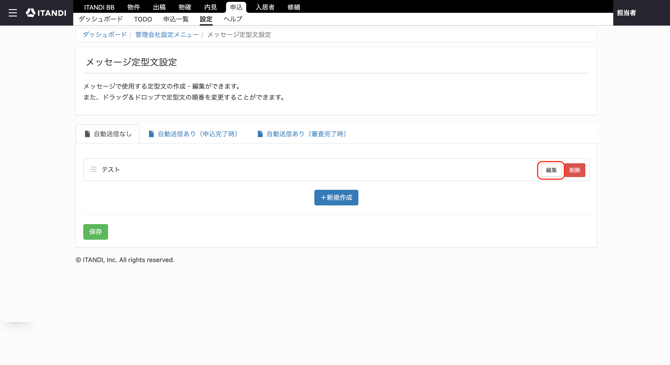Open the 担当者 user menu
670x365 pixels.
coord(626,13)
